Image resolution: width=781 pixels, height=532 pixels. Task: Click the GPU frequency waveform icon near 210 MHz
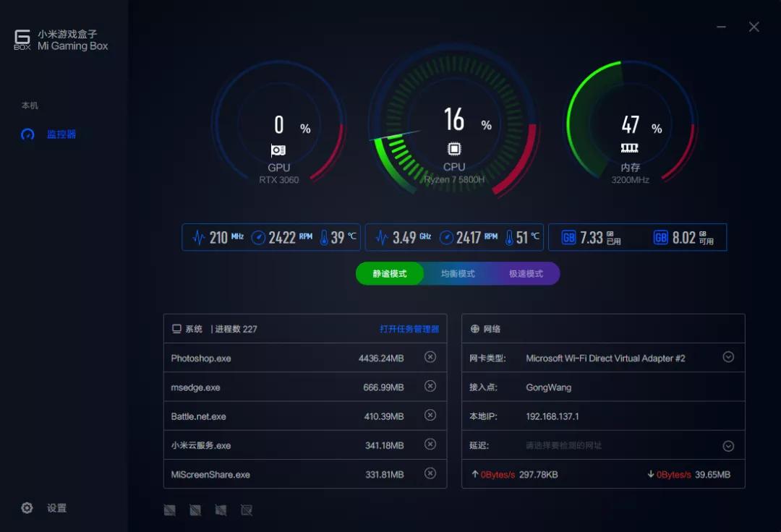tap(199, 237)
